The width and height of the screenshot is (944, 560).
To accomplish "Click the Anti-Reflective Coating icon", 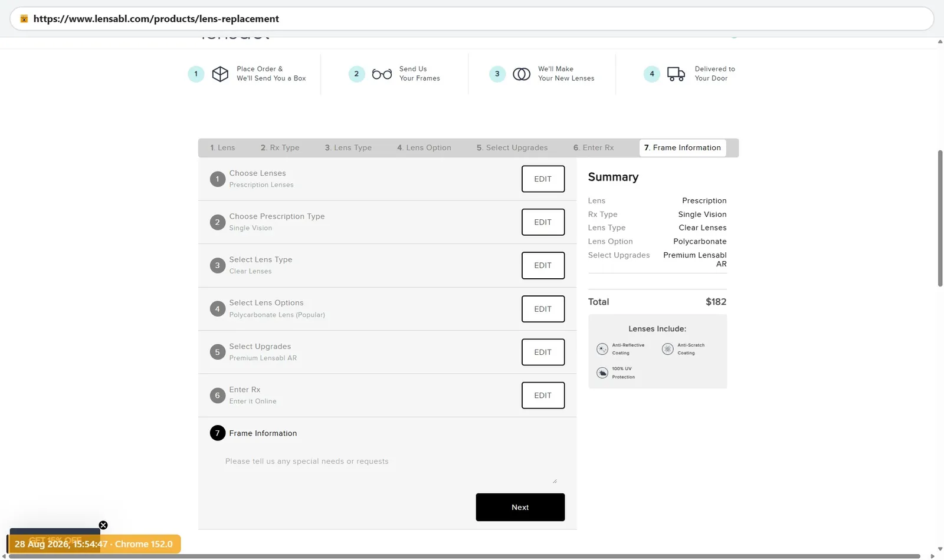I will pyautogui.click(x=602, y=349).
